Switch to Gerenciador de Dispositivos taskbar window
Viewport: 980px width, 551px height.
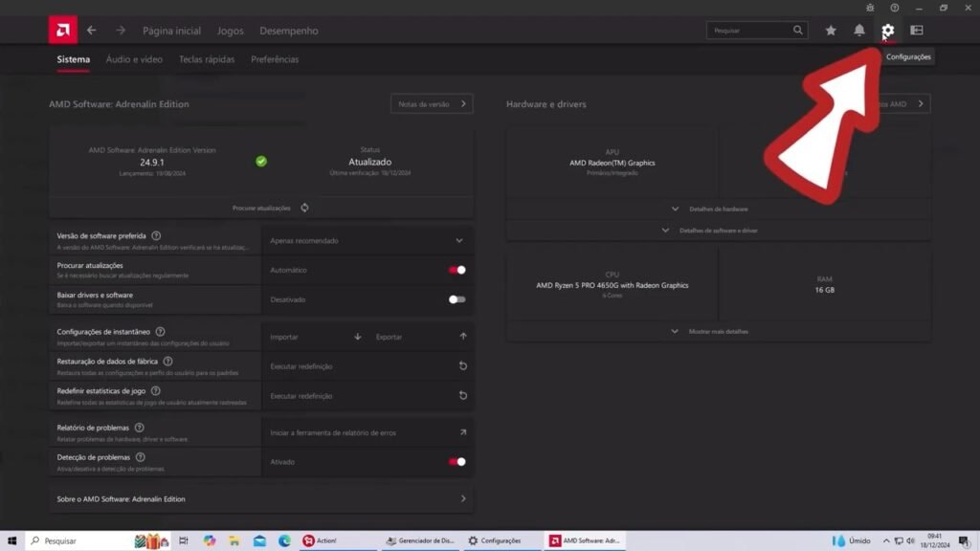coord(421,540)
